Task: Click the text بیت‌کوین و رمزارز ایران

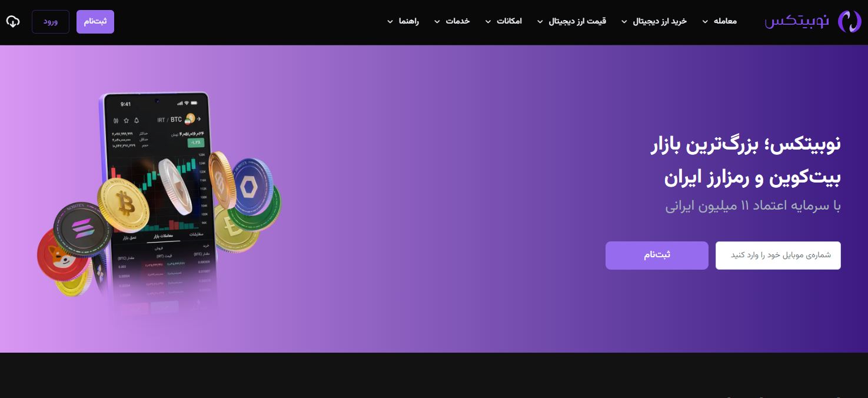Action: (x=752, y=178)
